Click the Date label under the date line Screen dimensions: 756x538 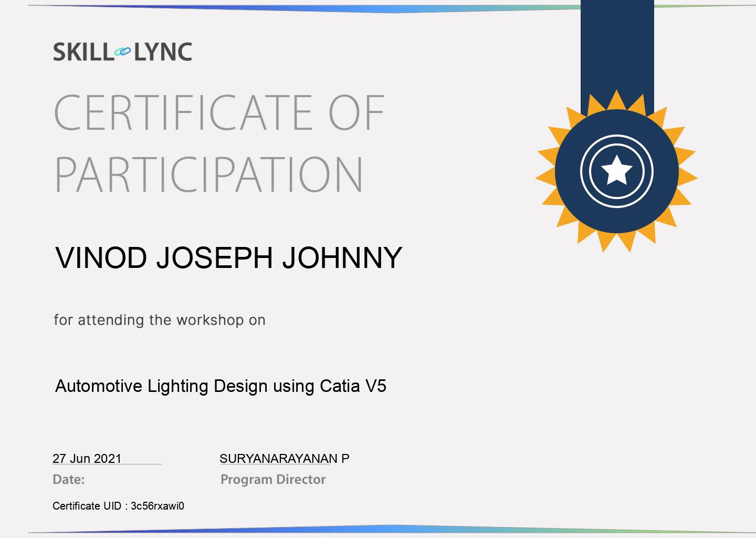tap(68, 479)
